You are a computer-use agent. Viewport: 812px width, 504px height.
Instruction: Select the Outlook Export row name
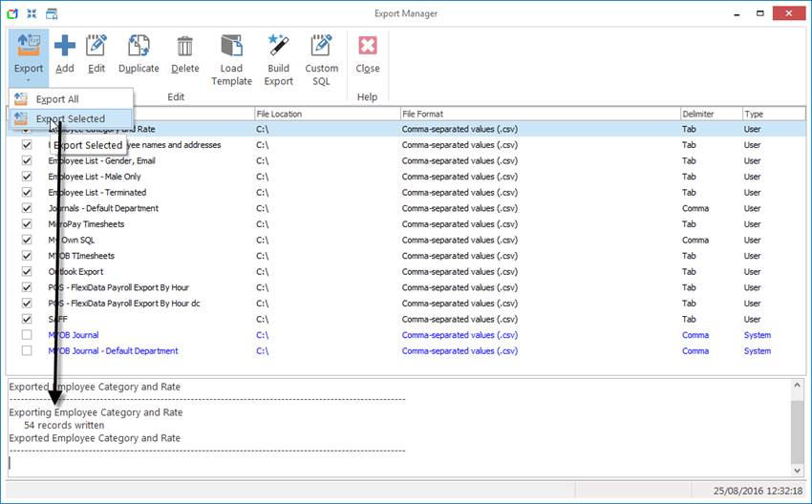[75, 272]
